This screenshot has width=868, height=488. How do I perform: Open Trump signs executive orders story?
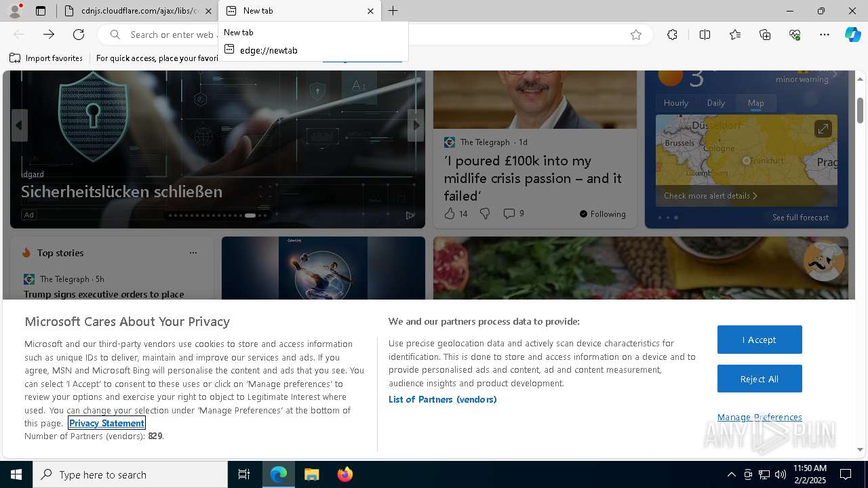(104, 294)
